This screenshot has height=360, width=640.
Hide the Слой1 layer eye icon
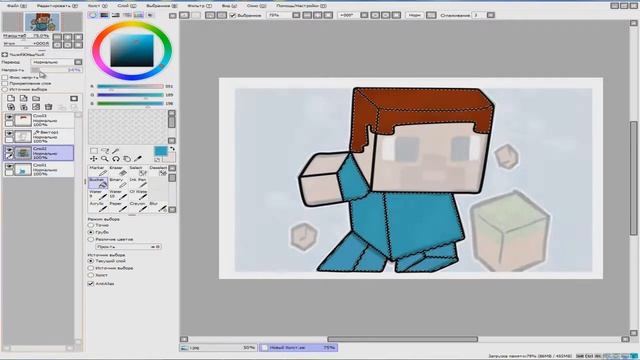[x=9, y=167]
